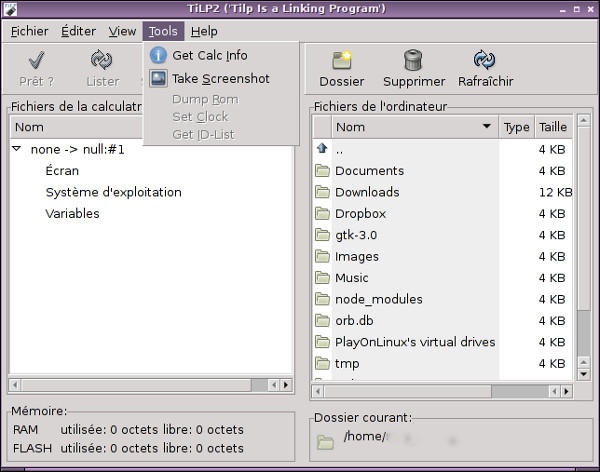Click the Documents file name
Viewport: 600px width, 472px height.
[369, 170]
